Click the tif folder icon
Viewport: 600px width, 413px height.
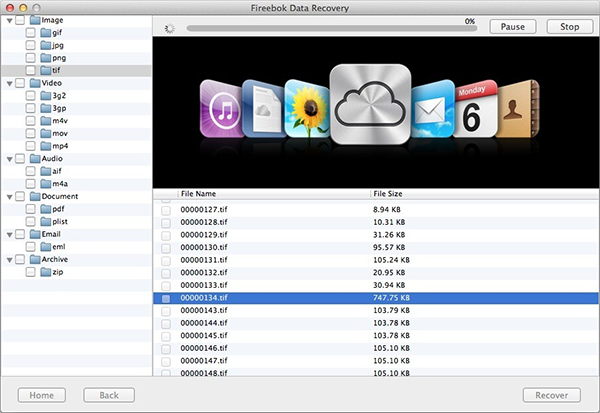(x=46, y=70)
